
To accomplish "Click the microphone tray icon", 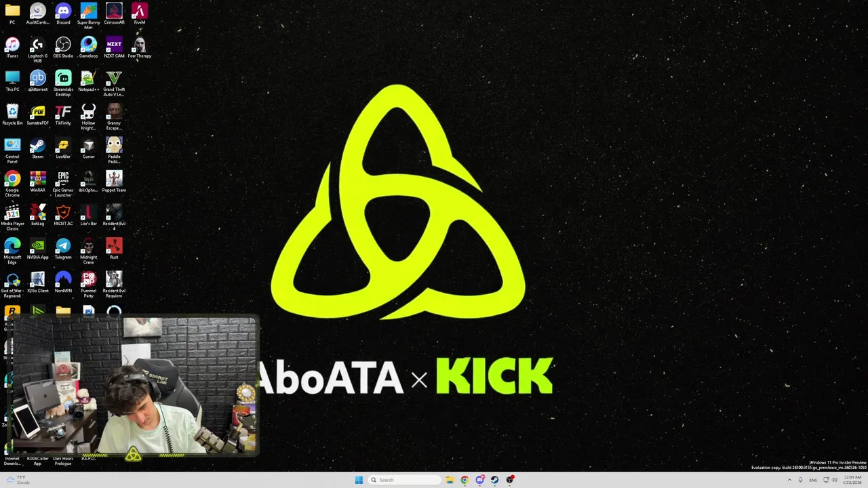I will click(801, 480).
